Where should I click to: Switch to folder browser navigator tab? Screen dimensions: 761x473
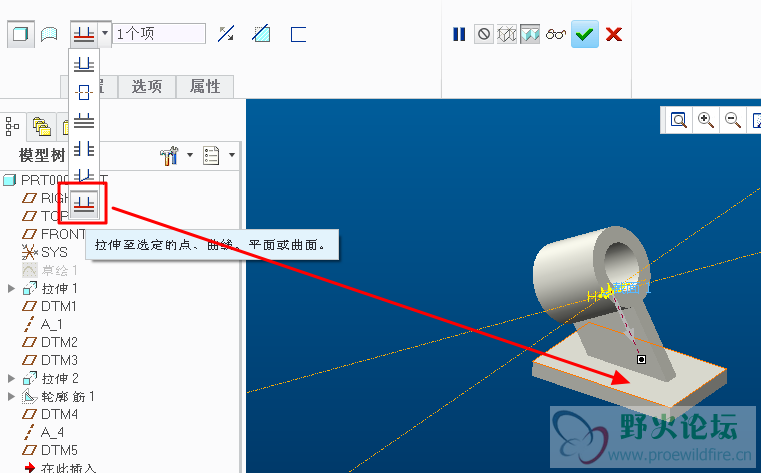42,127
